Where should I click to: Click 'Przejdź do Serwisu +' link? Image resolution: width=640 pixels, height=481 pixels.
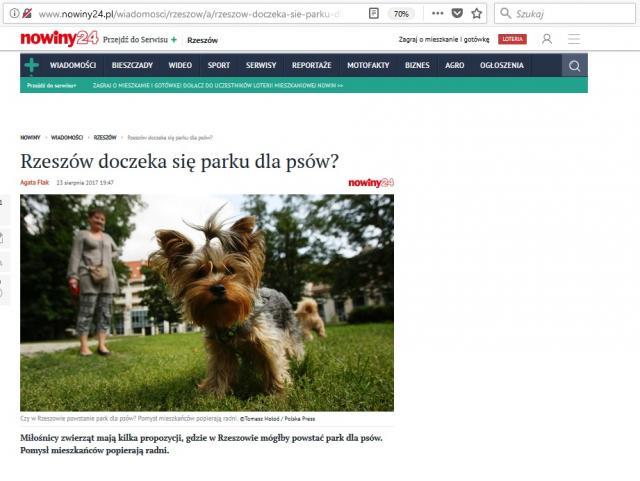pos(140,39)
